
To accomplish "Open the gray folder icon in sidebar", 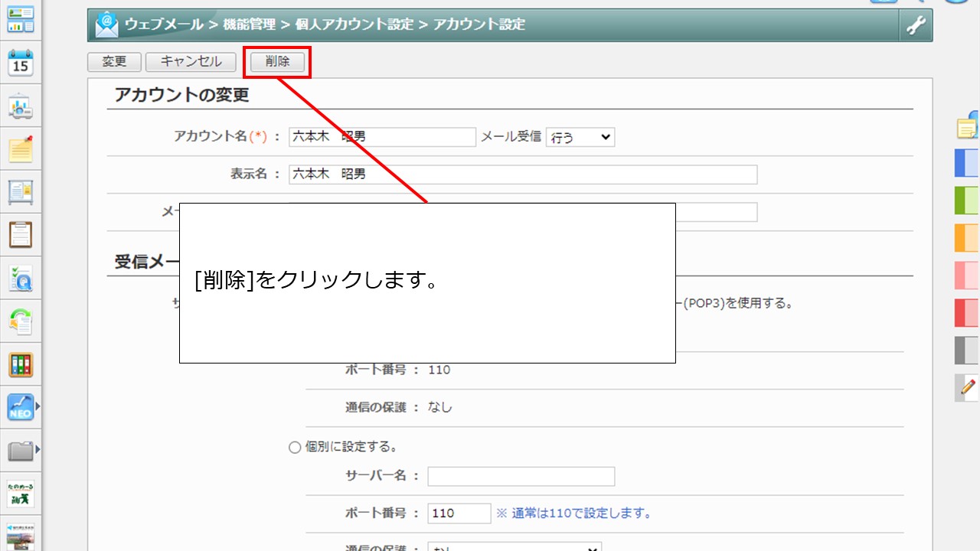I will tap(20, 451).
